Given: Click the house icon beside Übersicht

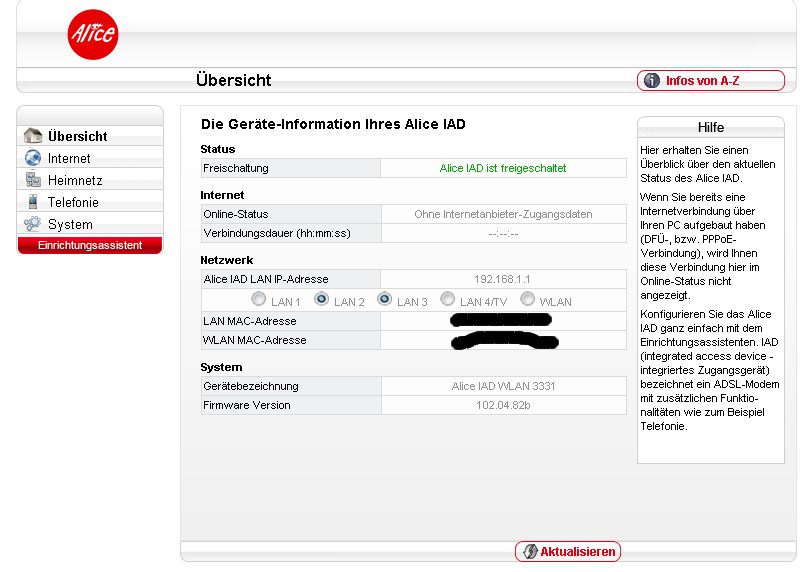Looking at the screenshot, I should click(x=33, y=136).
